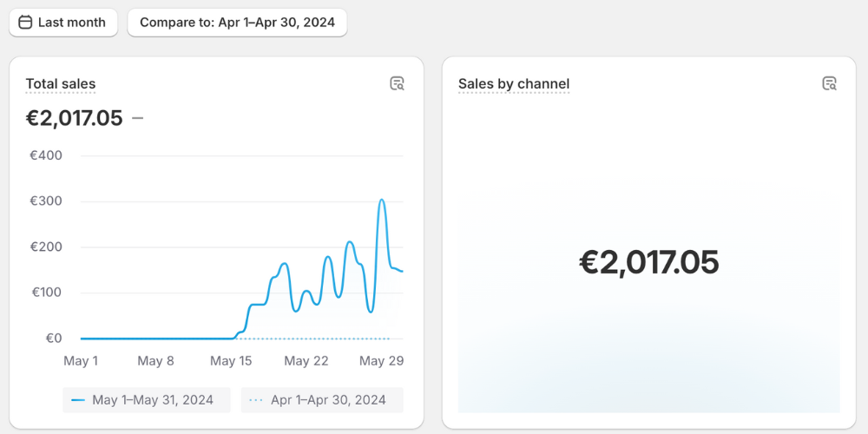Open the Total sales report icon
Image resolution: width=868 pixels, height=434 pixels.
[x=397, y=83]
